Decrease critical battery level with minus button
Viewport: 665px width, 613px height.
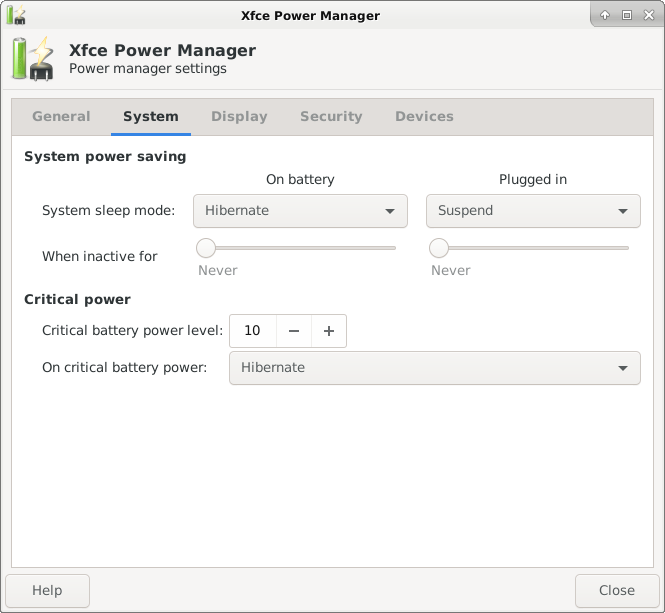(x=294, y=331)
